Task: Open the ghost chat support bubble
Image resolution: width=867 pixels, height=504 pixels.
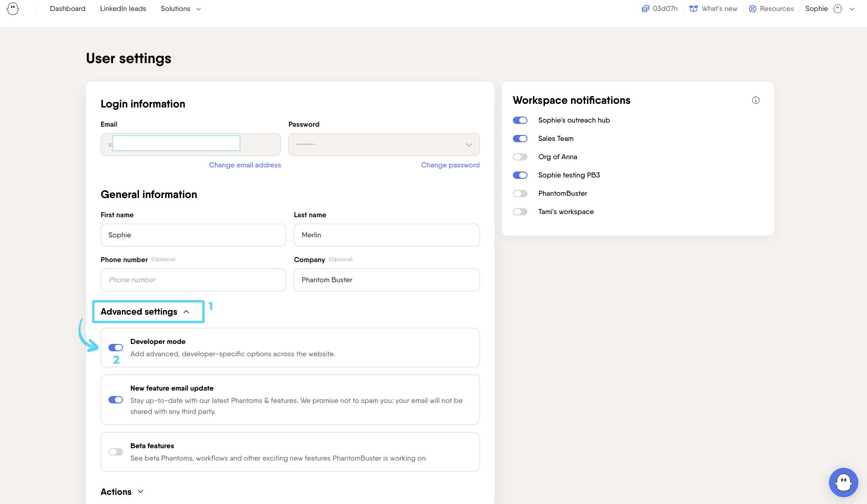Action: (843, 482)
